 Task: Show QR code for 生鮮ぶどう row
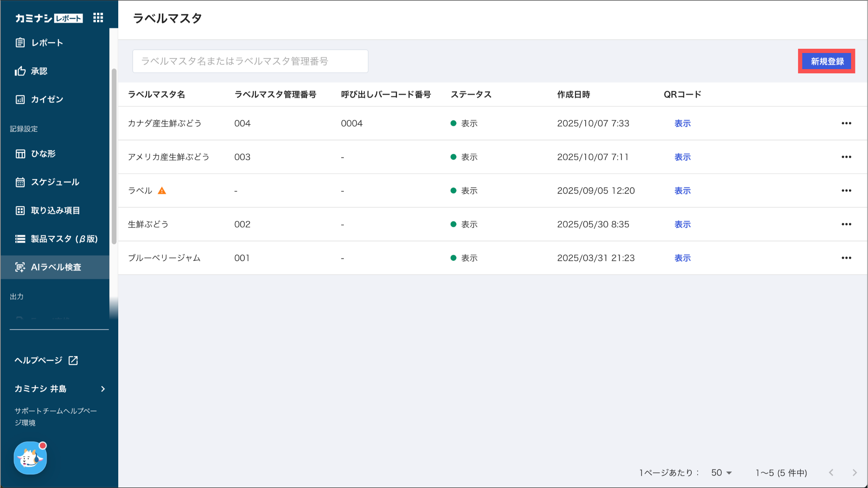click(x=682, y=224)
